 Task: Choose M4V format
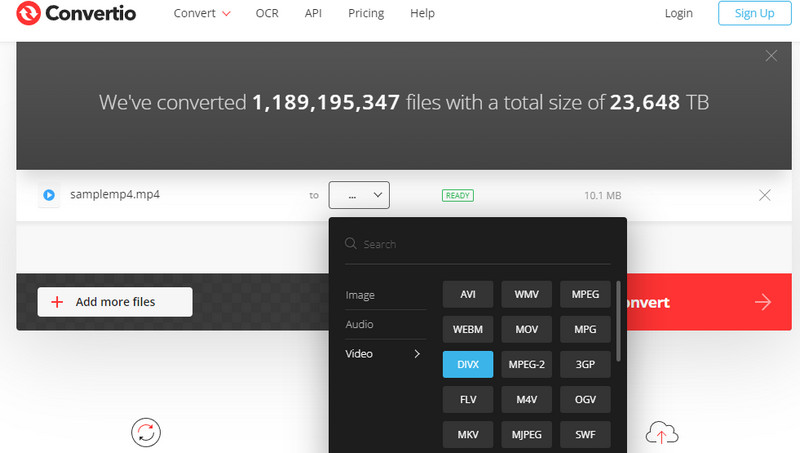click(x=527, y=399)
